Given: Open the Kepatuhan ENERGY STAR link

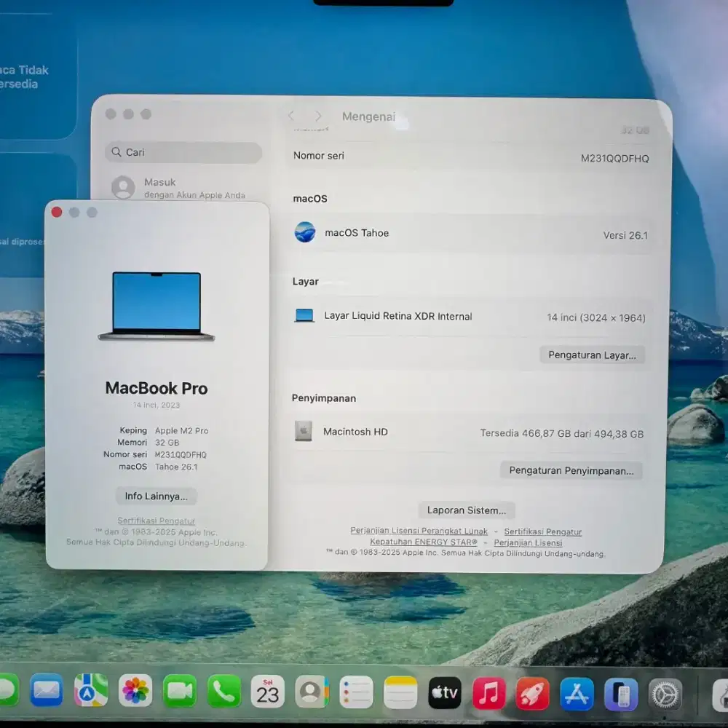Looking at the screenshot, I should pyautogui.click(x=424, y=542).
